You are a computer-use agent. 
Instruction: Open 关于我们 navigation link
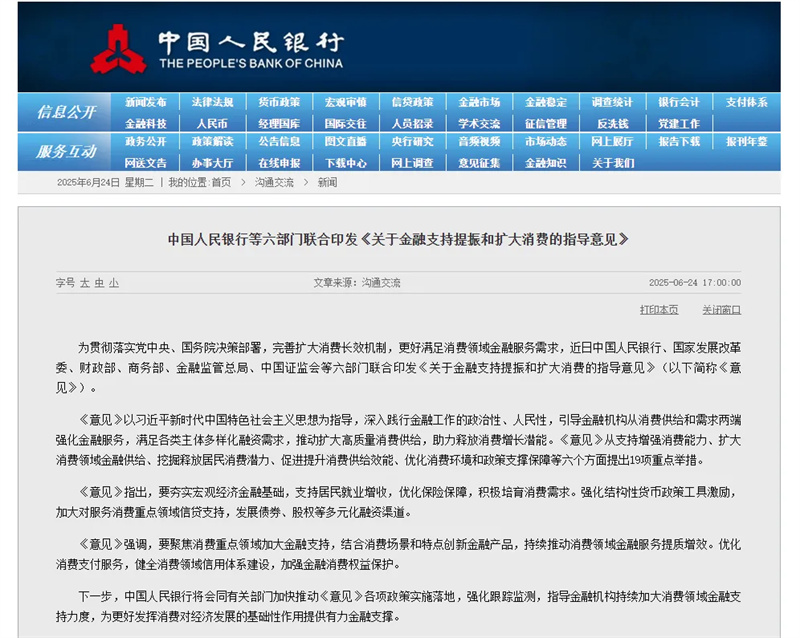tap(612, 163)
